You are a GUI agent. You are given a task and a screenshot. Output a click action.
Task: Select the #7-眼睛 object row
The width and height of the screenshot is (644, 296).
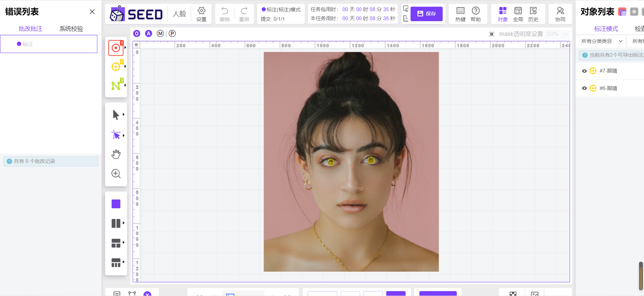610,71
